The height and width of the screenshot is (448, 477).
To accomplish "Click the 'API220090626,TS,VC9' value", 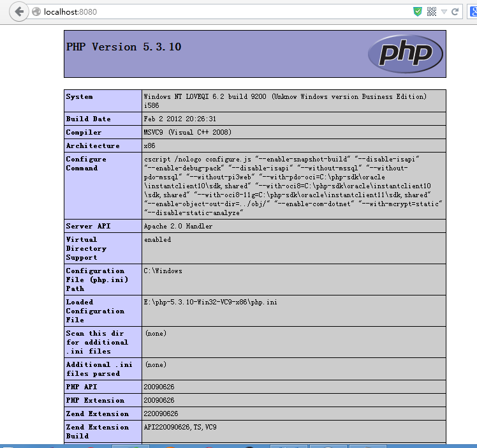I will pyautogui.click(x=180, y=427).
